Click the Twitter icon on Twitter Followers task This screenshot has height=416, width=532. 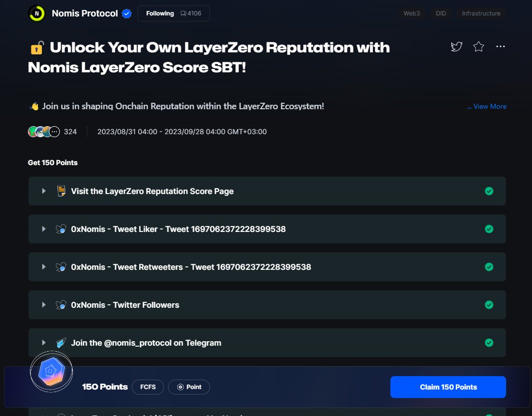click(x=61, y=305)
